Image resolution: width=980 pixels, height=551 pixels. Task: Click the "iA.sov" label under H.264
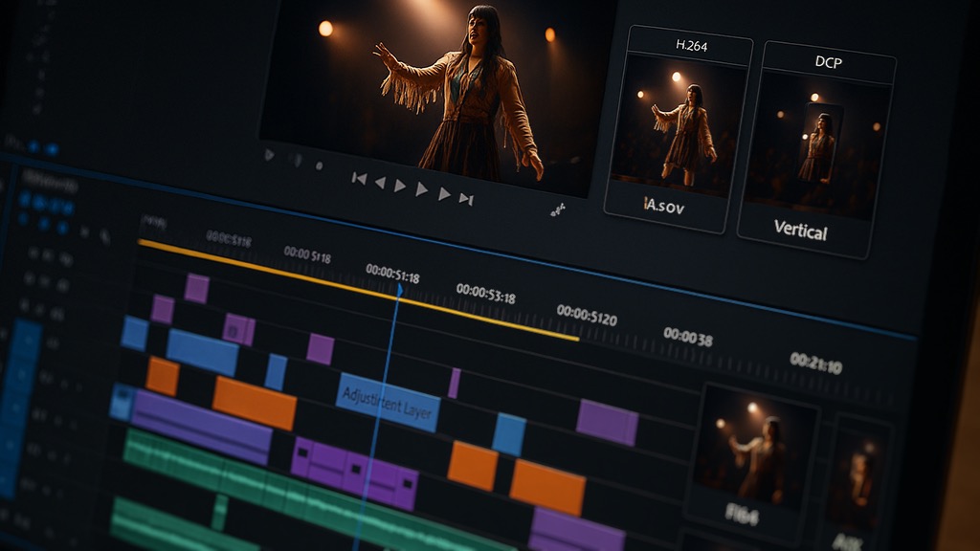click(x=664, y=206)
